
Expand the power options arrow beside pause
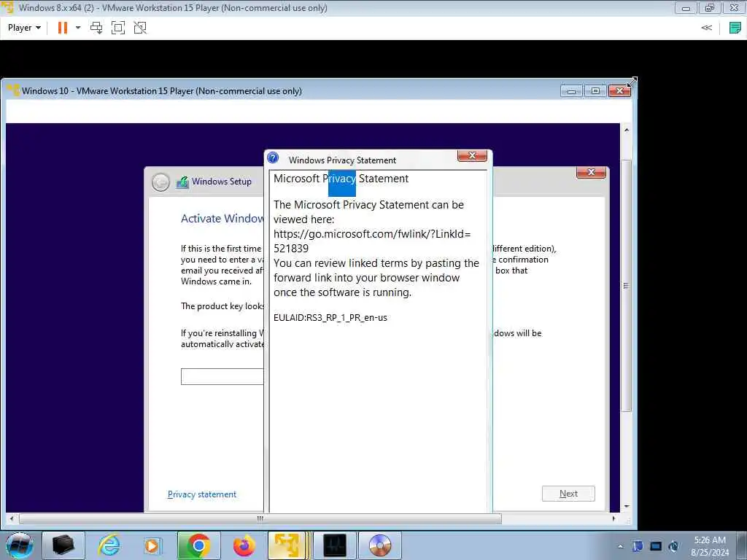78,28
